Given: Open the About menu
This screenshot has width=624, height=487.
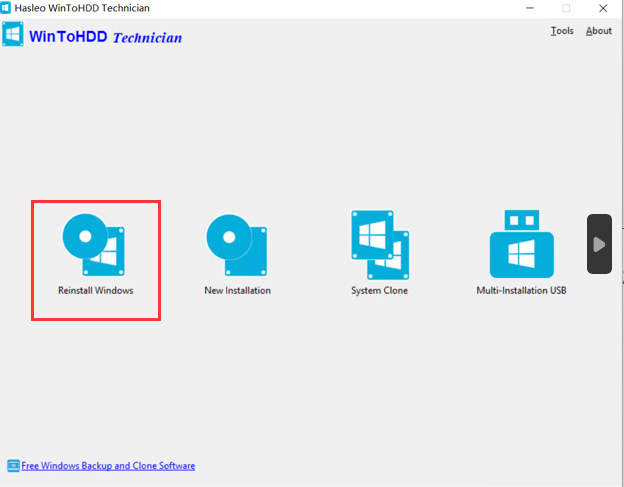Looking at the screenshot, I should (x=599, y=31).
